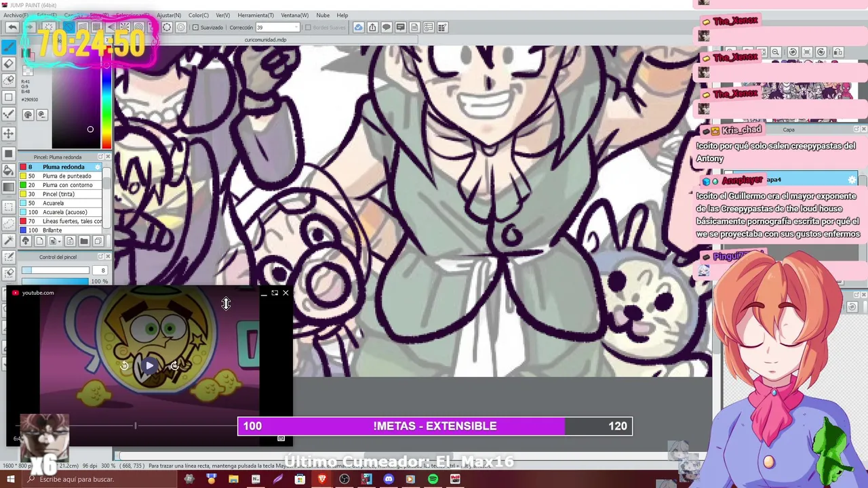This screenshot has height=488, width=868.
Task: Open Spotify from the taskbar
Action: [433, 479]
